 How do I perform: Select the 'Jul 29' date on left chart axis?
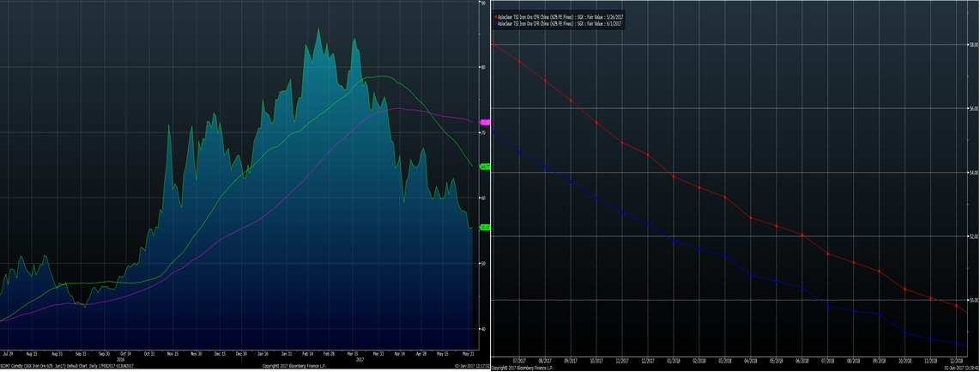(9, 353)
